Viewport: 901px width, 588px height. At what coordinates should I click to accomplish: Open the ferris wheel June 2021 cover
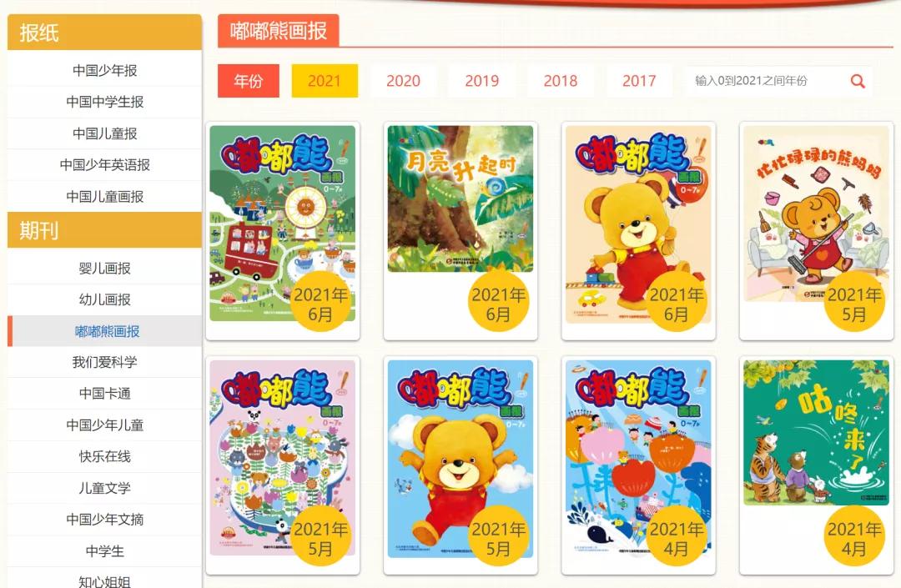(282, 224)
